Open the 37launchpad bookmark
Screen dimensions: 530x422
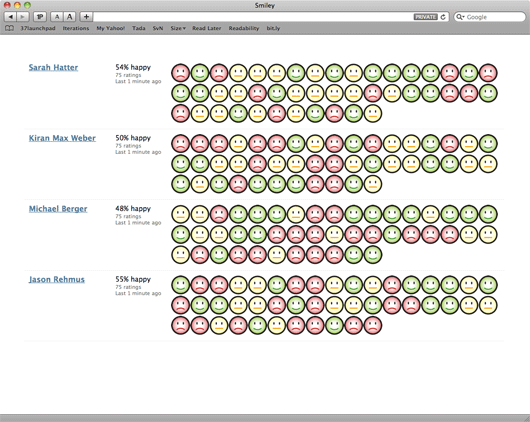coord(38,28)
